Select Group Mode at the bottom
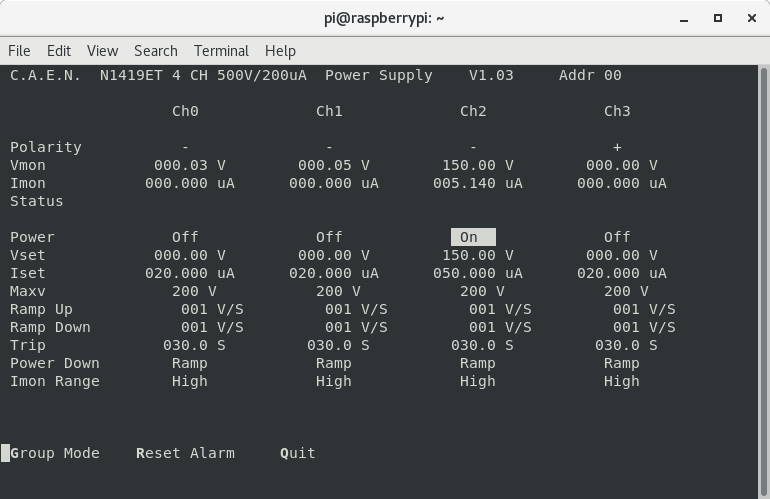This screenshot has width=770, height=499. pos(55,453)
